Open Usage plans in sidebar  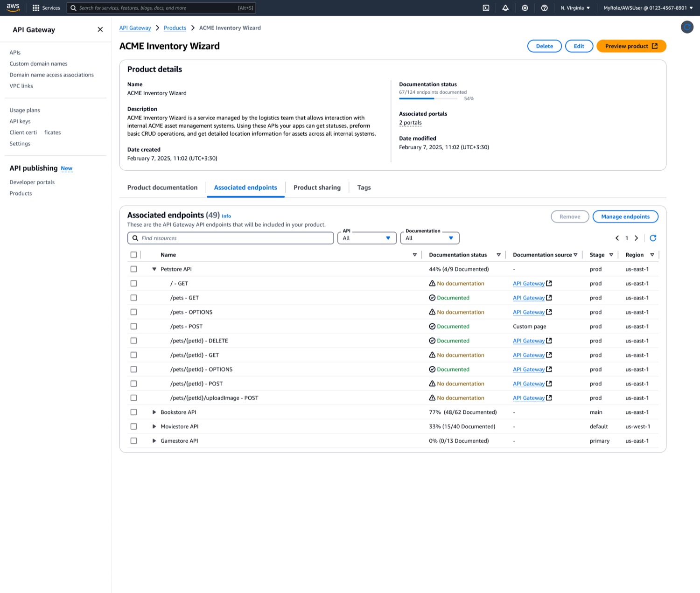[x=25, y=110]
